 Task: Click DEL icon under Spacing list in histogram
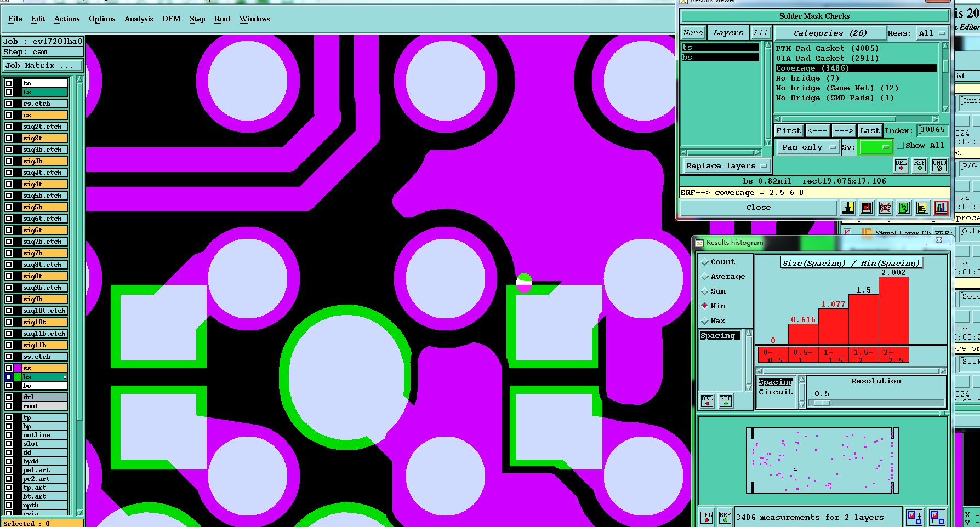(x=707, y=401)
